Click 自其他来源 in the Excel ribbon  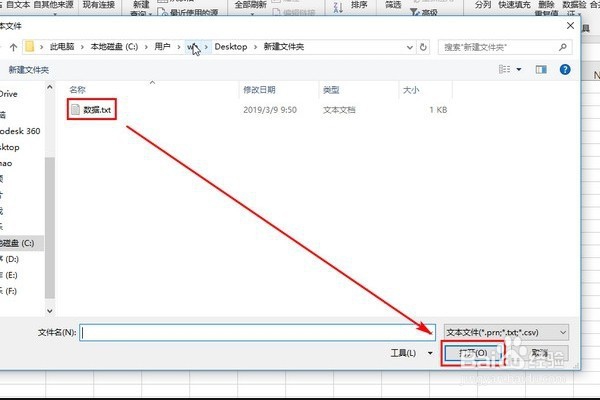coord(54,5)
